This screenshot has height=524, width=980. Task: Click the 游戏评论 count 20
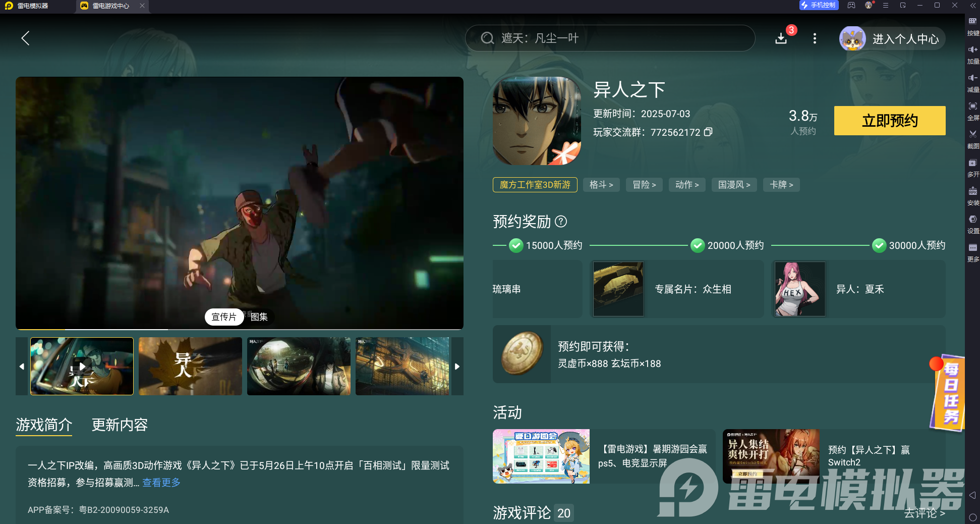pyautogui.click(x=564, y=513)
